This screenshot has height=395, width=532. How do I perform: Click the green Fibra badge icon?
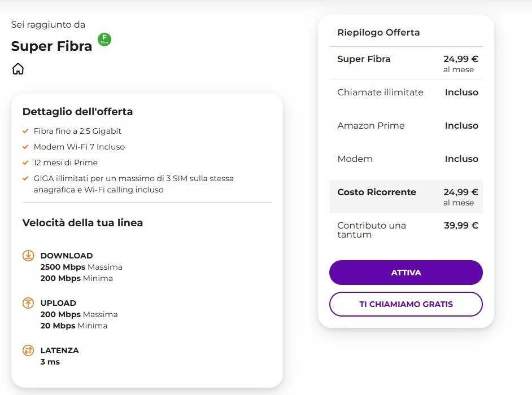[x=104, y=39]
